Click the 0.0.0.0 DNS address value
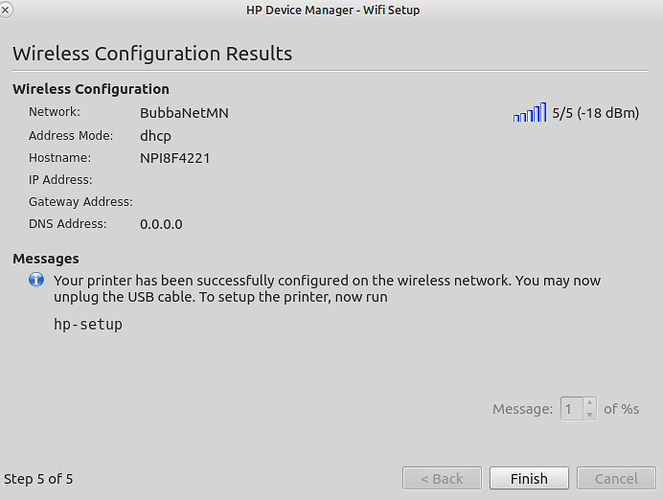The width and height of the screenshot is (663, 500). [x=161, y=224]
